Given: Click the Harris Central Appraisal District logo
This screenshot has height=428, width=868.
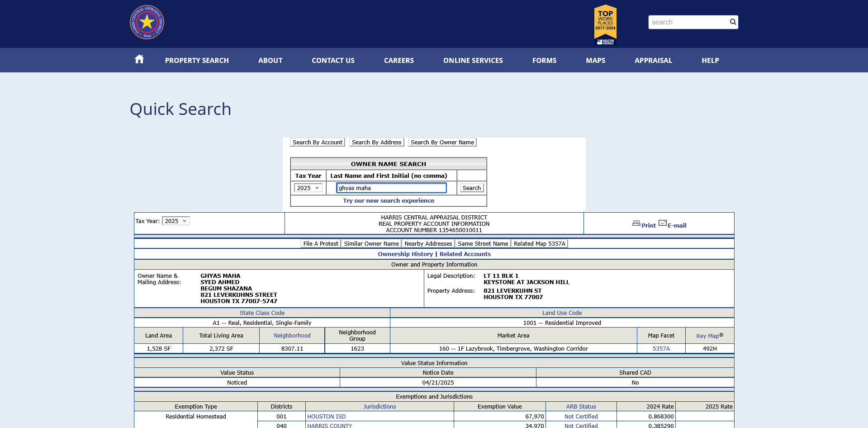Looking at the screenshot, I should [x=147, y=22].
